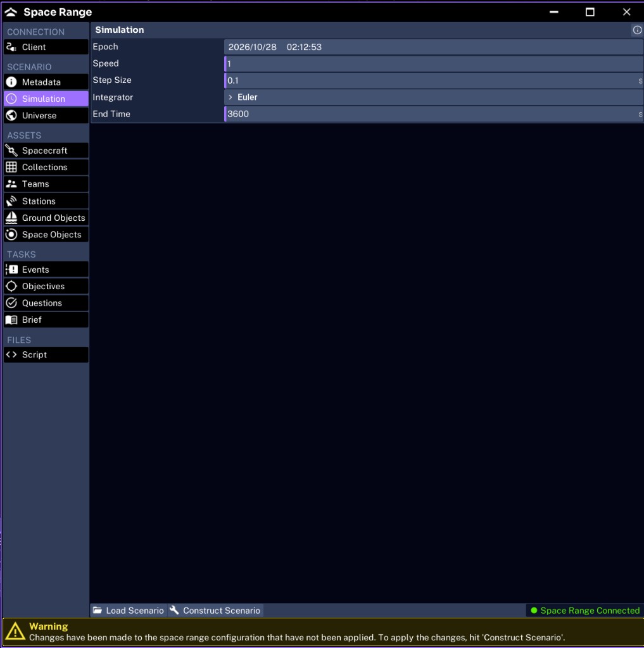Click the End Time value field
The image size is (644, 648).
point(434,114)
